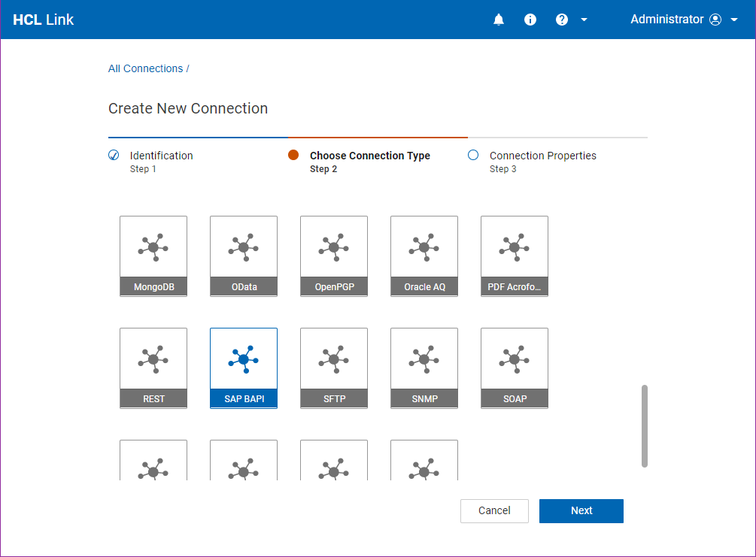Switch to the Identification step
The height and width of the screenshot is (557, 756).
tap(160, 156)
